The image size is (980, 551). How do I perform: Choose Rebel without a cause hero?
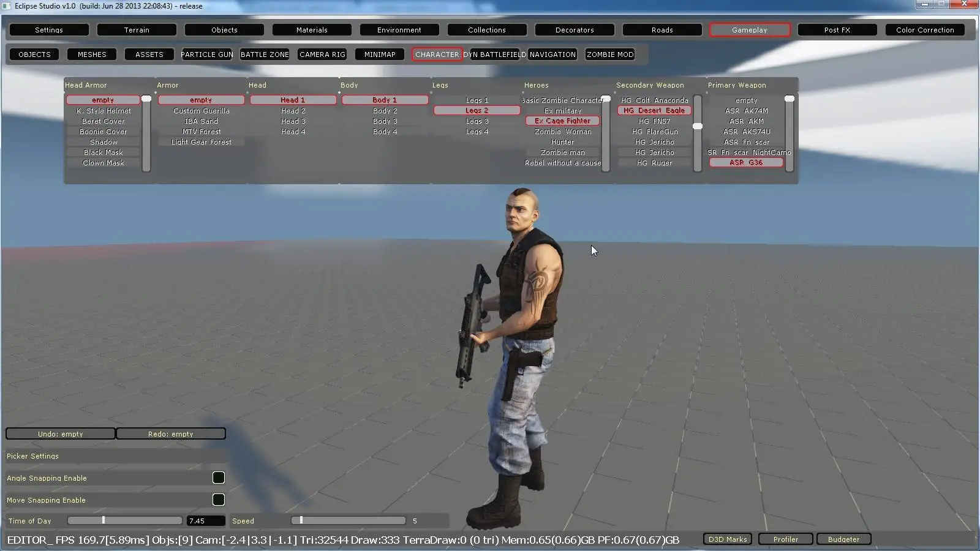[563, 163]
